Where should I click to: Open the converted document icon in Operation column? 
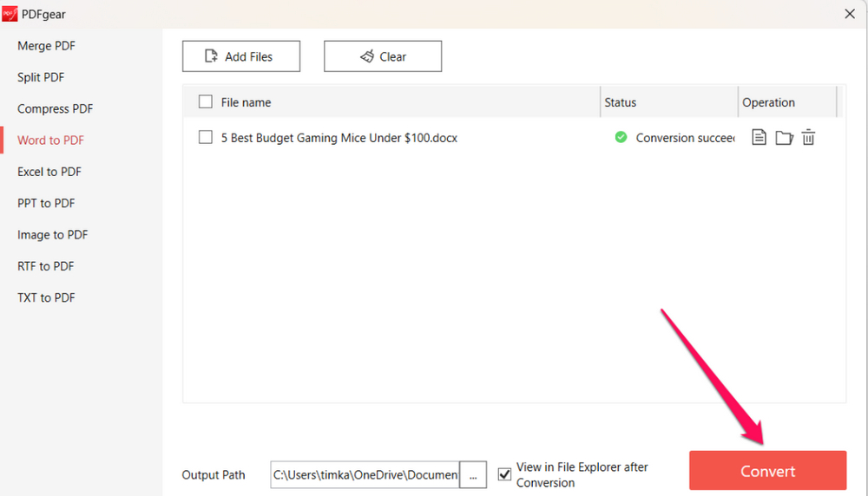[x=759, y=137]
